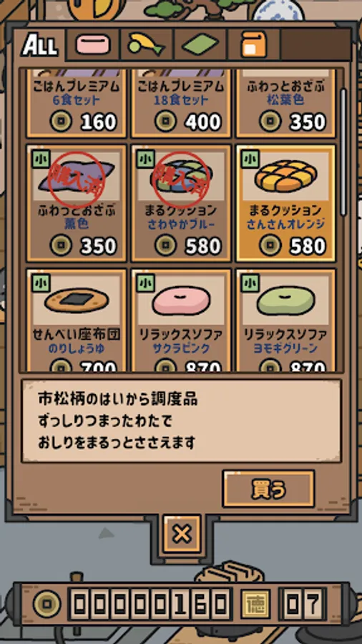Screen dimensions: 362x644
Task: Click the 買う buy button
Action: (x=268, y=489)
